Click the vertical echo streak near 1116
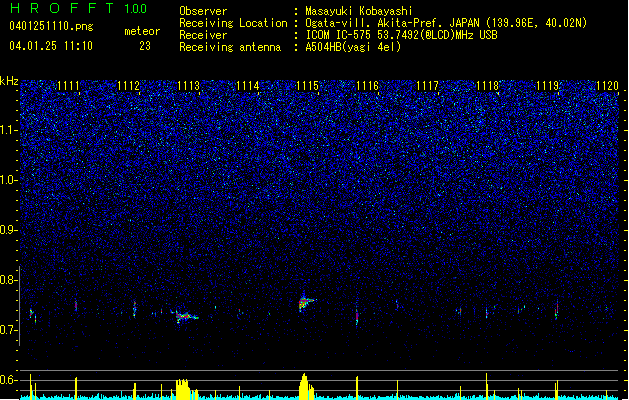 tap(357, 317)
